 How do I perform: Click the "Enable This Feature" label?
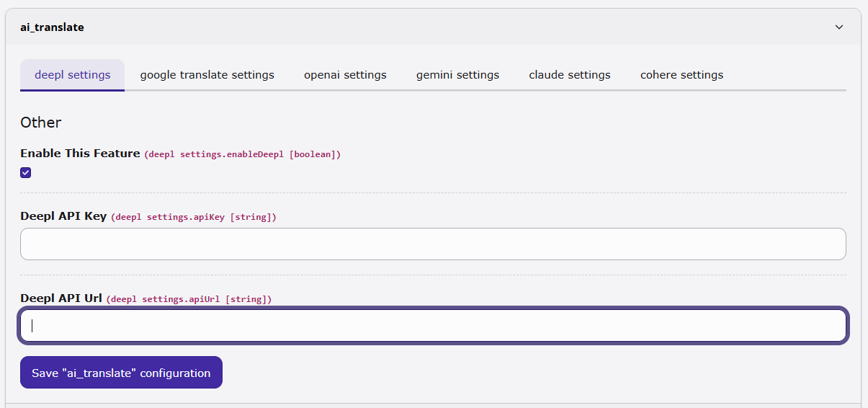click(x=80, y=154)
